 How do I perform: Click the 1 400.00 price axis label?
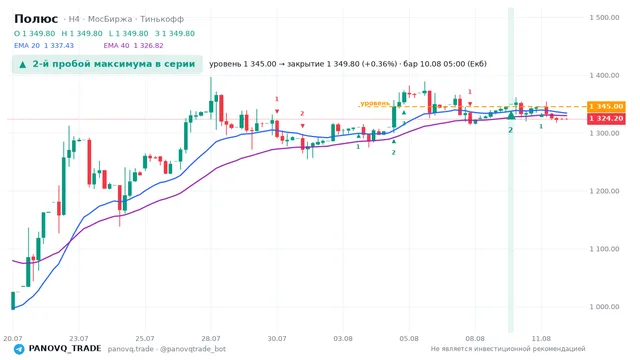click(x=604, y=76)
